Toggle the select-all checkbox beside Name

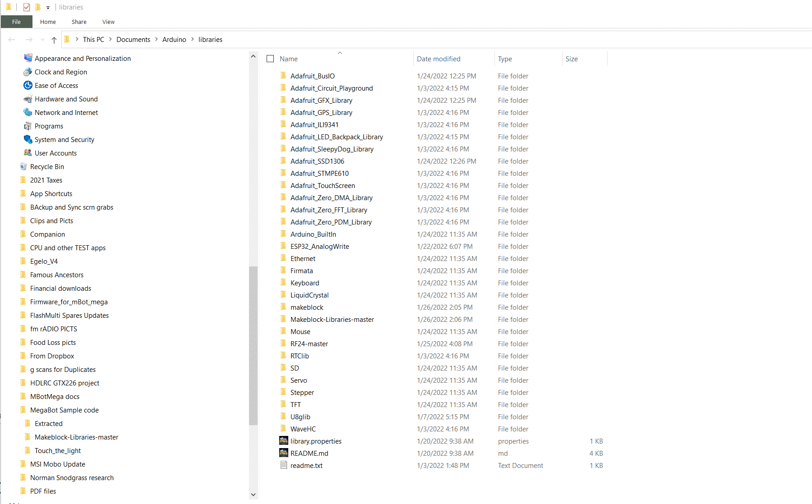270,59
